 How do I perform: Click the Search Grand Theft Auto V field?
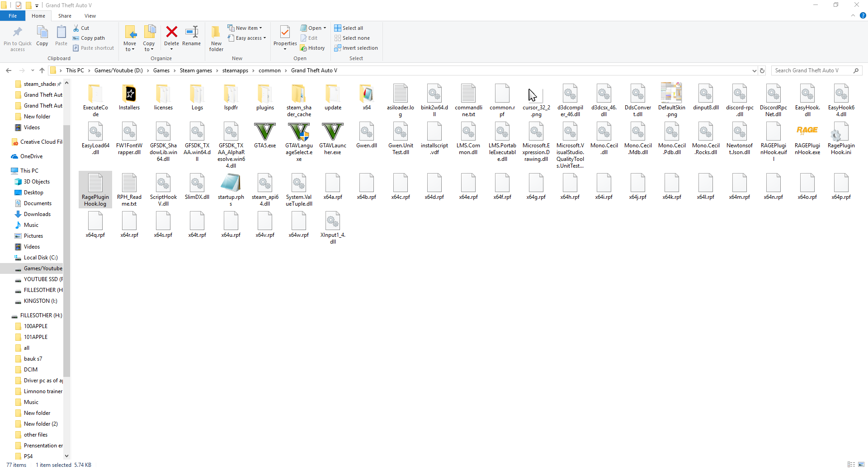816,70
